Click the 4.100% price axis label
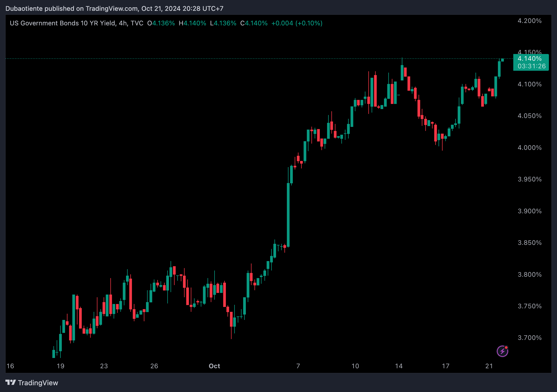Viewport: 557px width, 392px height. pos(529,84)
